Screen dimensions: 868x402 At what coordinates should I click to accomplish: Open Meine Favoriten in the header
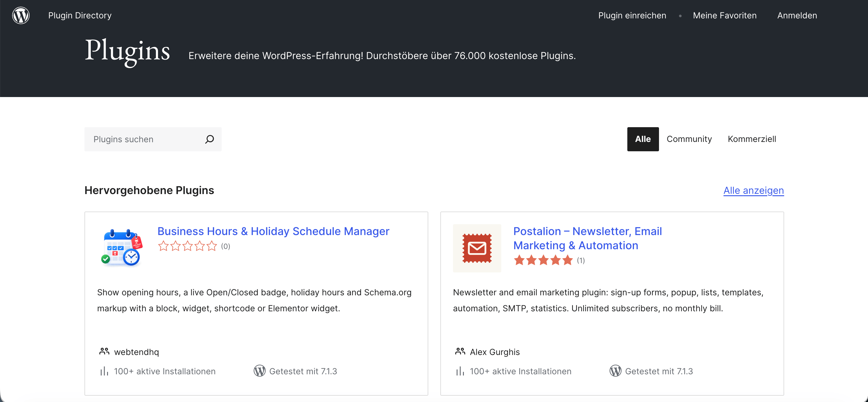724,15
